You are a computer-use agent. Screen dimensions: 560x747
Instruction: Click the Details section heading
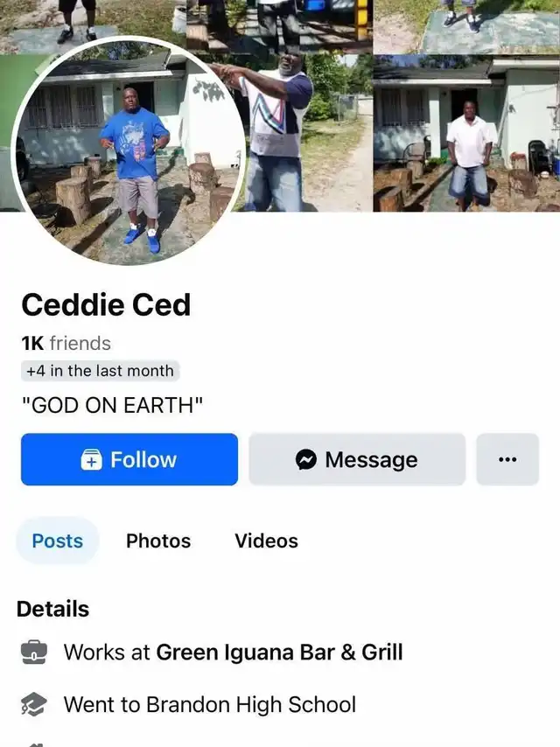click(x=52, y=609)
